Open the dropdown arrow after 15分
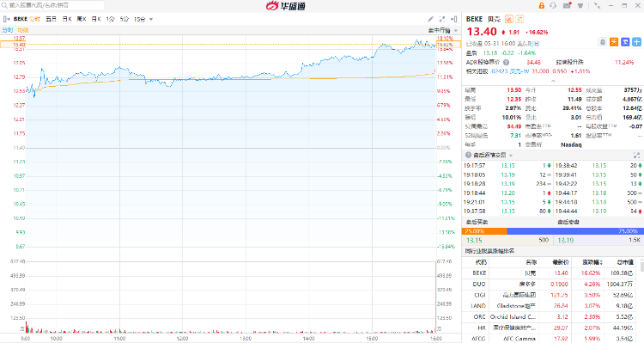This screenshot has height=343, width=644. click(151, 19)
